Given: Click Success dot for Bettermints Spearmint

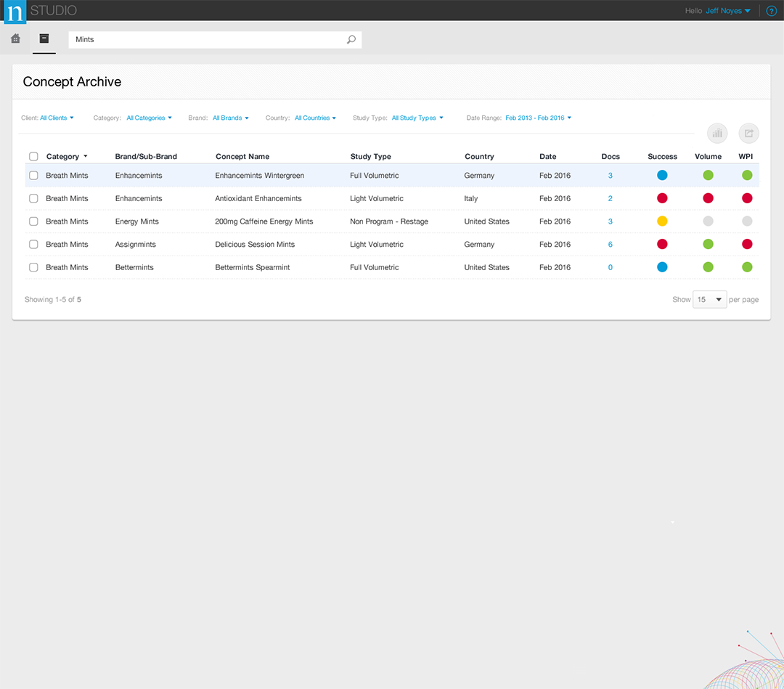Looking at the screenshot, I should pos(662,267).
